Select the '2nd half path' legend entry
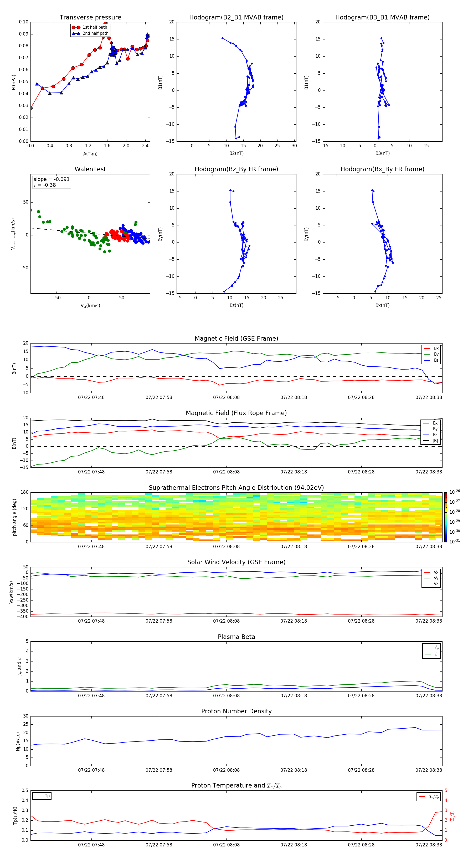This screenshot has width=473, height=868. point(90,33)
